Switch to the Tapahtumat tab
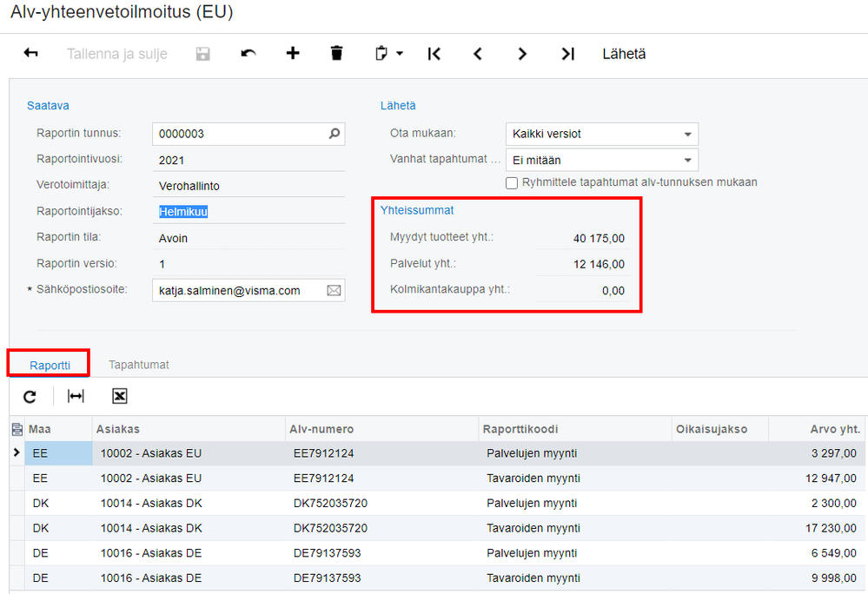The height and width of the screenshot is (594, 868). tap(139, 365)
